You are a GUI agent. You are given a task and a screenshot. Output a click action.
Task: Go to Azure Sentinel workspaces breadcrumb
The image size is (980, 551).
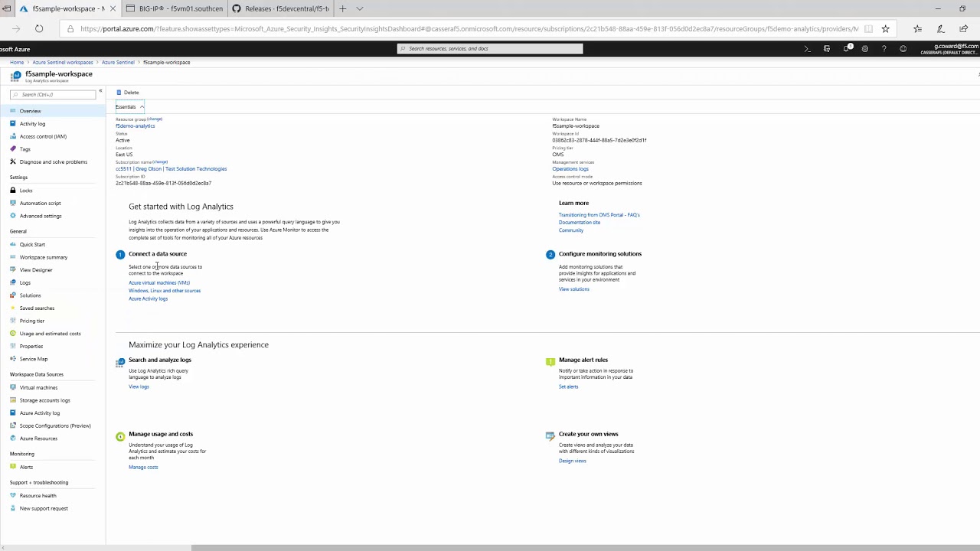tap(63, 62)
